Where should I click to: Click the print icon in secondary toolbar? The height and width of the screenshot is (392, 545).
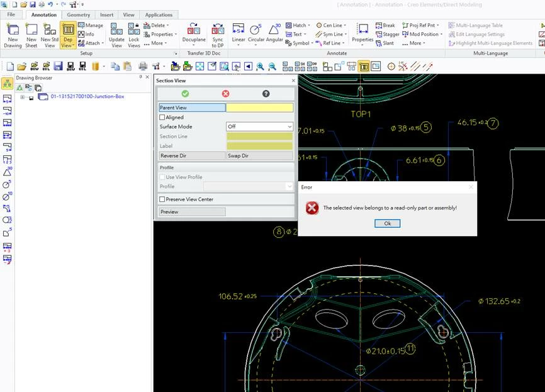(x=143, y=66)
